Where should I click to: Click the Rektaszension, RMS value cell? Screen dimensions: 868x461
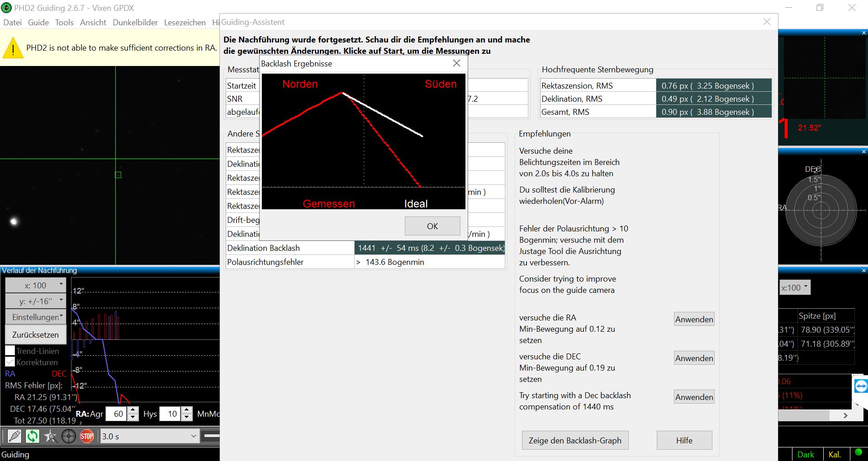pyautogui.click(x=714, y=85)
